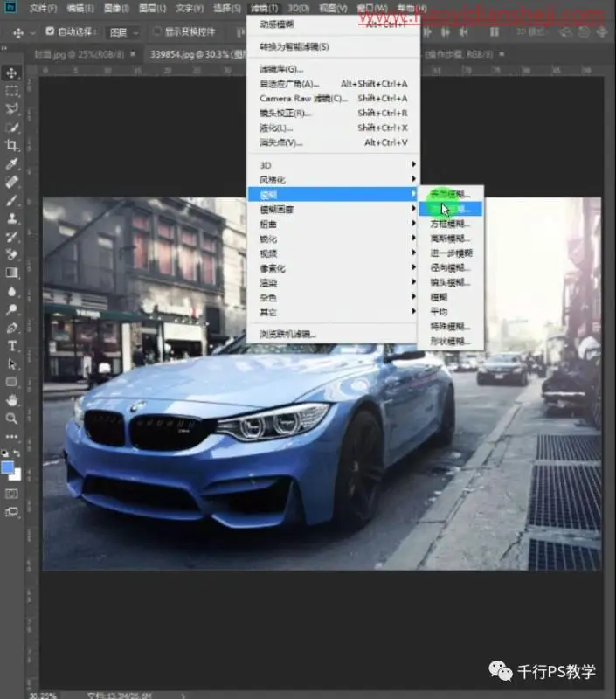Select the Pen tool
Screen dimensions: 616x699
12,328
